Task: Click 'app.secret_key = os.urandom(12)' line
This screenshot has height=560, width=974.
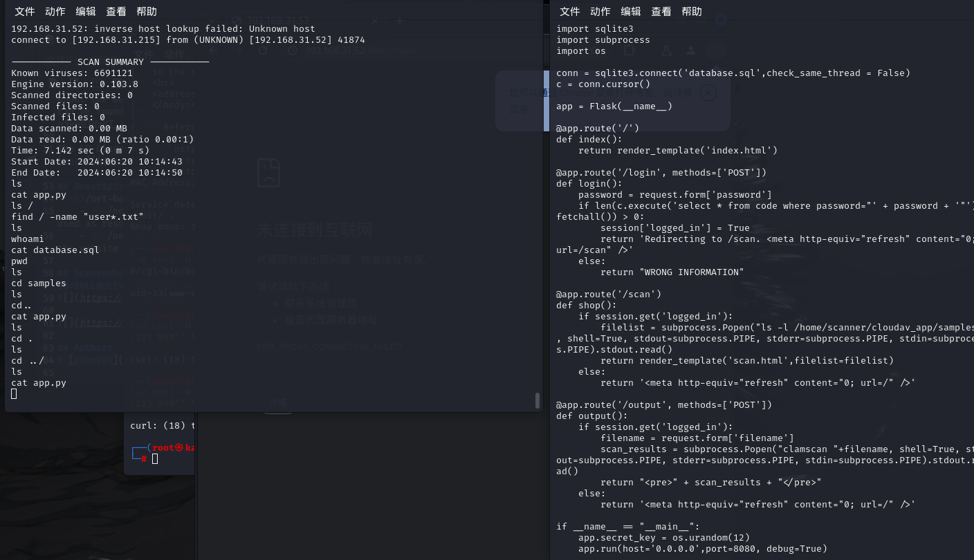Action: click(x=664, y=538)
